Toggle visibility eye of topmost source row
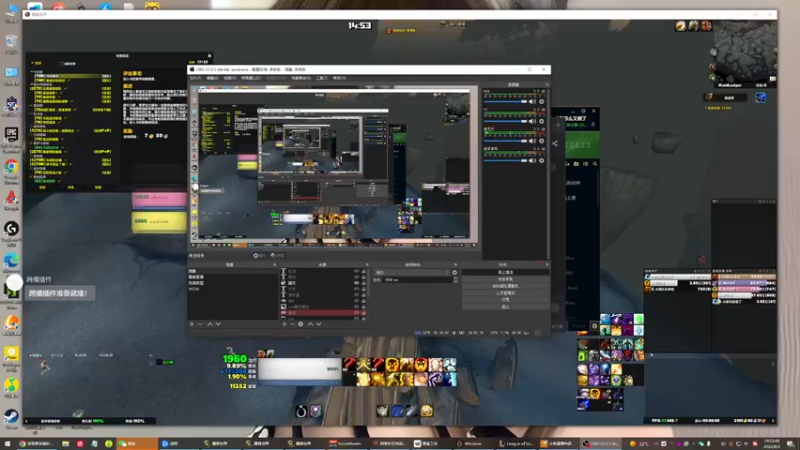The width and height of the screenshot is (800, 450). (357, 271)
